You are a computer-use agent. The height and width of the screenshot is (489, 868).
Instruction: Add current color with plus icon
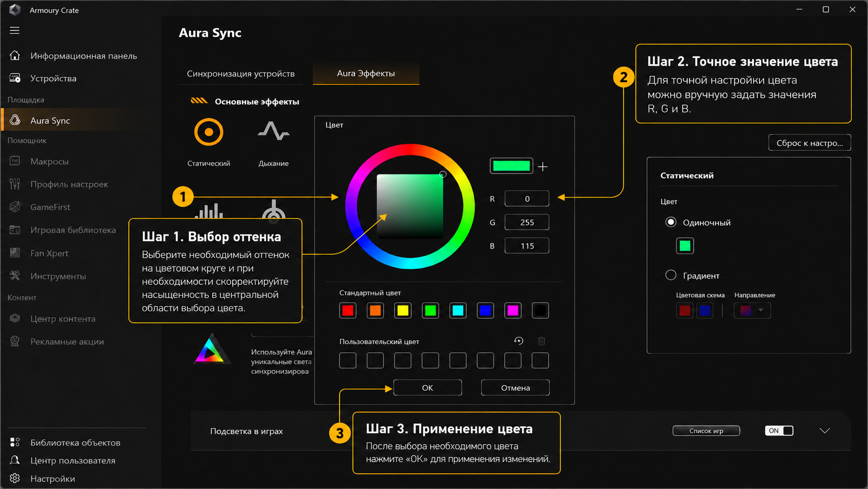point(542,166)
